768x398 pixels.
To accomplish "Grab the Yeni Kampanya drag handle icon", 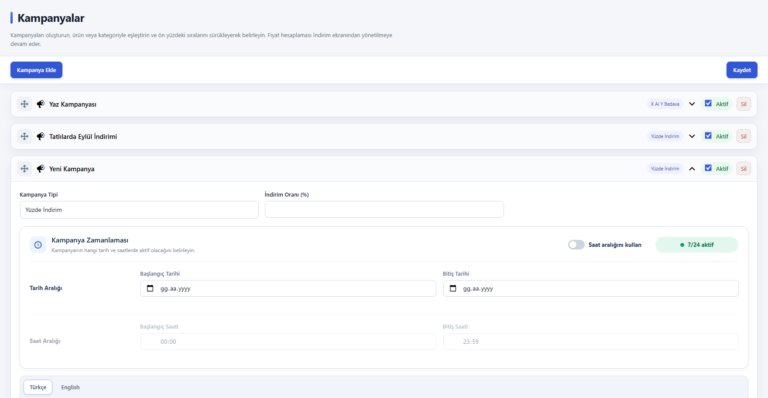I will coord(24,168).
